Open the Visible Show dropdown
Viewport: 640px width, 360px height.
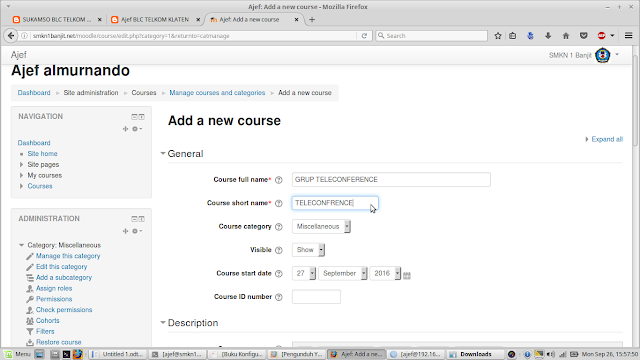tap(308, 250)
